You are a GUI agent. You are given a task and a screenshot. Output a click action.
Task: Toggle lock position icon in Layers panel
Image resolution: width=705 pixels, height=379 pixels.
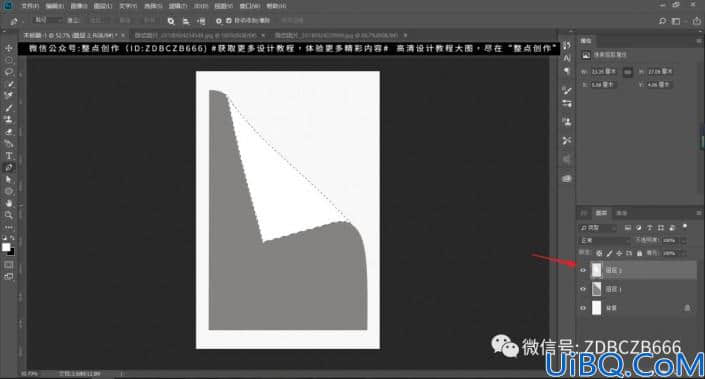click(619, 253)
